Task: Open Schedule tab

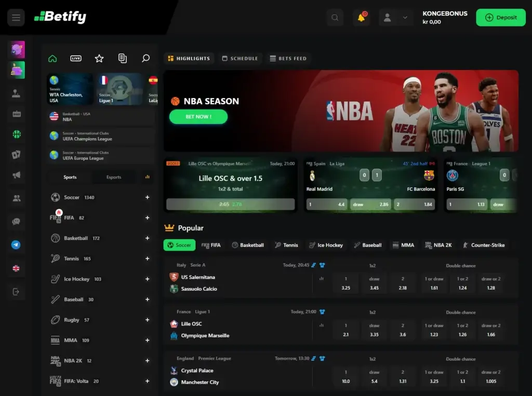Action: (x=240, y=58)
